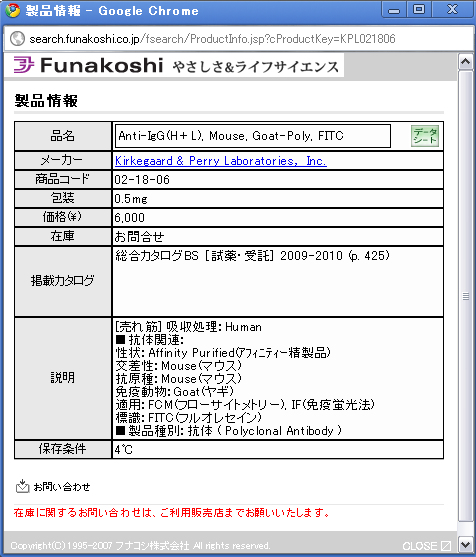Click description line 交差性: Mouse(マウス)
476x557 pixels.
tap(179, 366)
